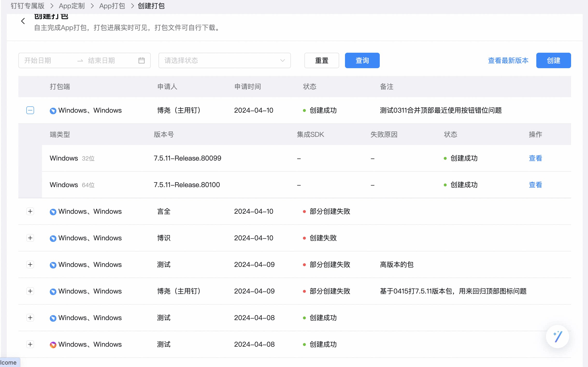The height and width of the screenshot is (367, 588).
Task: Click the 申请时间 column header
Action: pos(248,87)
